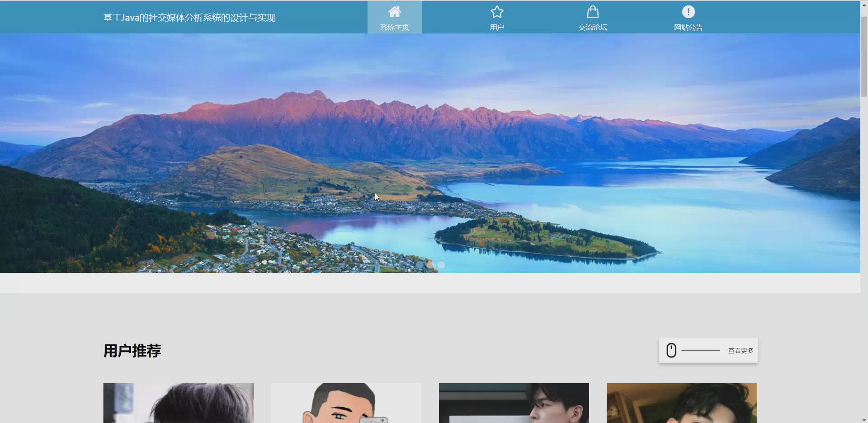Open the cartoon man user thumbnail

pyautogui.click(x=346, y=403)
